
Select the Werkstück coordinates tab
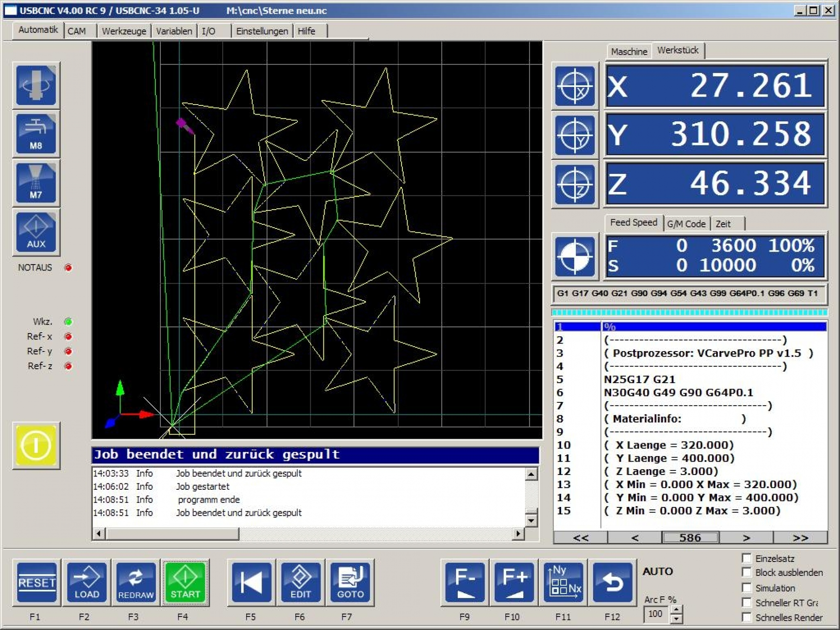click(x=678, y=50)
